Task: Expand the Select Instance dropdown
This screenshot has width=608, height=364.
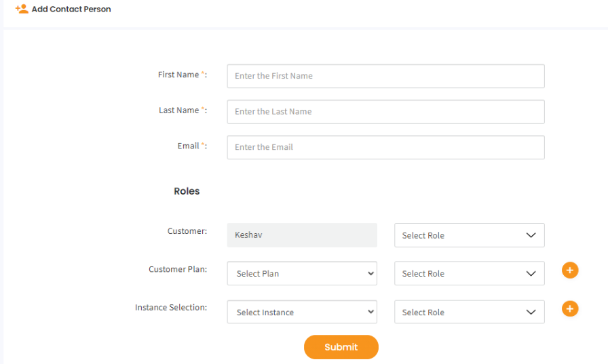Action: click(302, 312)
